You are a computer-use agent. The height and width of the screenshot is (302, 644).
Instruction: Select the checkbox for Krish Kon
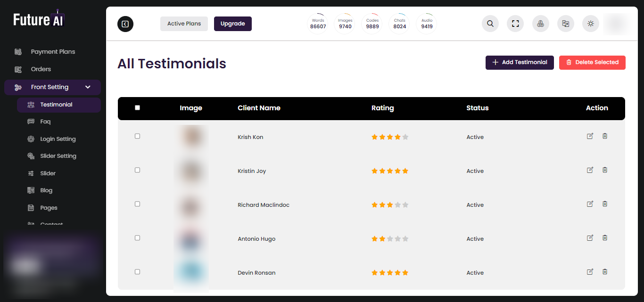pyautogui.click(x=138, y=136)
